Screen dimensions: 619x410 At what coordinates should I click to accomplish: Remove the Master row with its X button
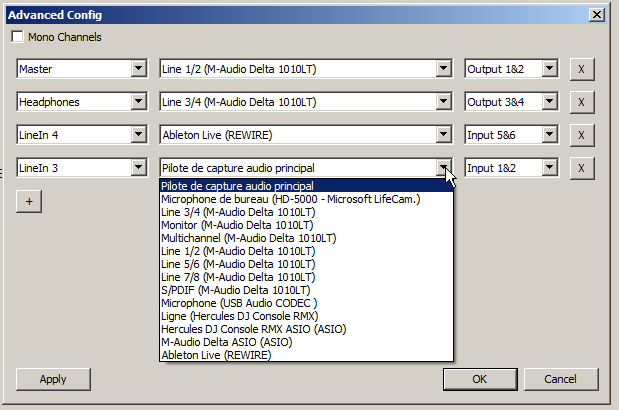coord(581,69)
